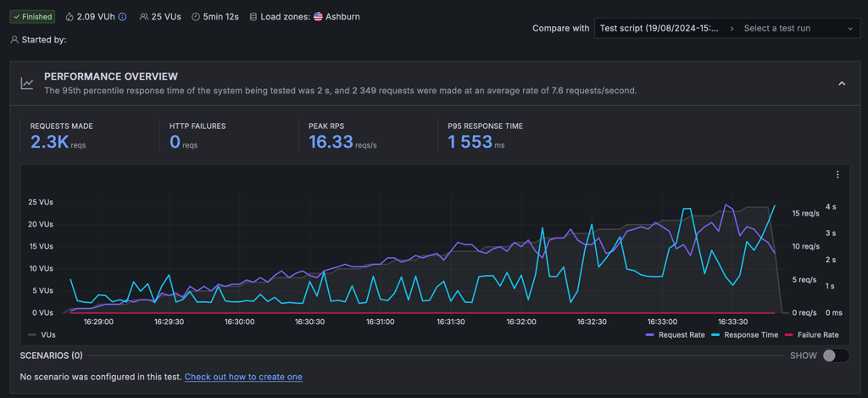The image size is (868, 398).
Task: Toggle the Failure Rate legend series
Action: click(811, 335)
